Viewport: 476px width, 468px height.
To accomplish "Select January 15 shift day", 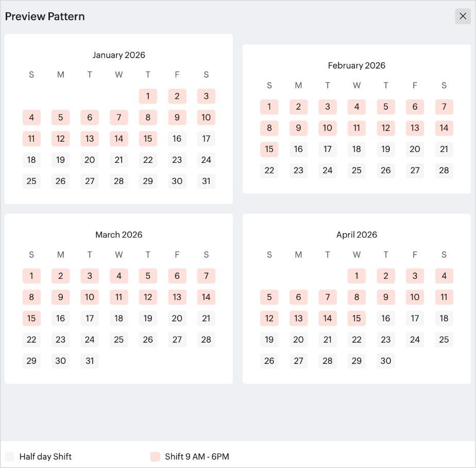I will [148, 139].
